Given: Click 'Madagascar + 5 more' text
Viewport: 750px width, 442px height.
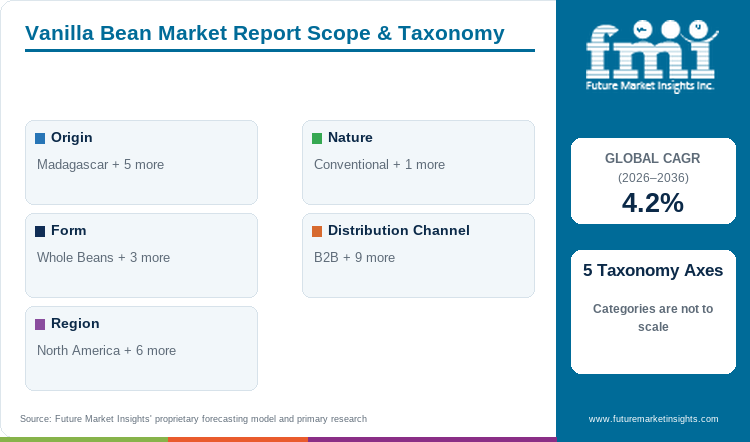Looking at the screenshot, I should [100, 165].
